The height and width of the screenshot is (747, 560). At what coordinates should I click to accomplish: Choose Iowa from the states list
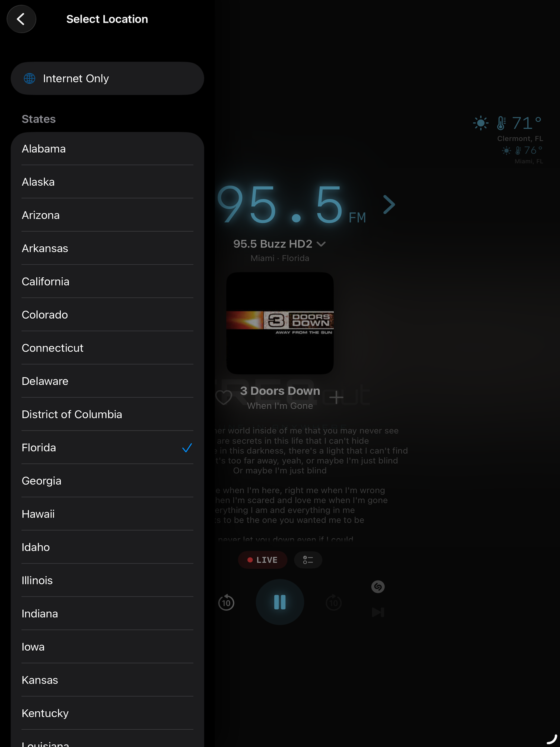click(x=107, y=647)
